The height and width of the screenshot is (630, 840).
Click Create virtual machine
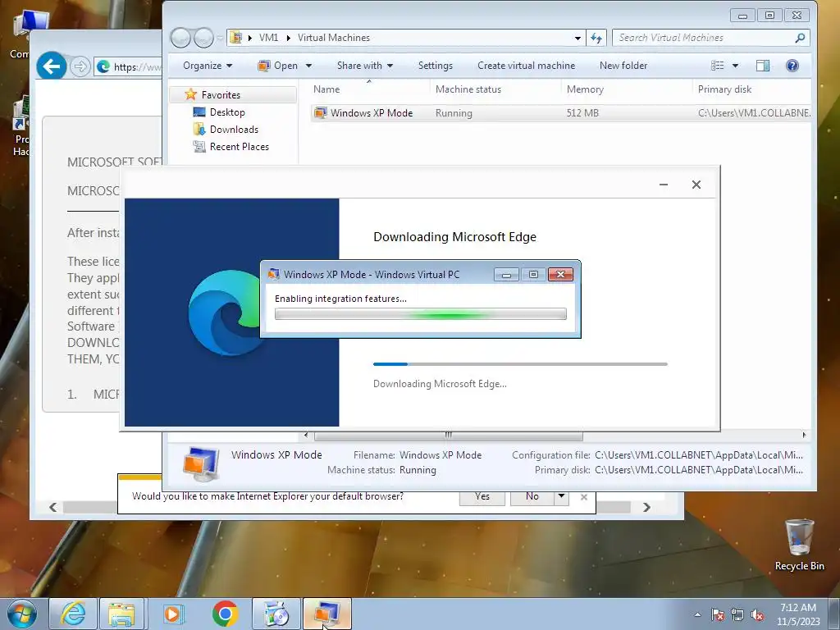click(526, 66)
